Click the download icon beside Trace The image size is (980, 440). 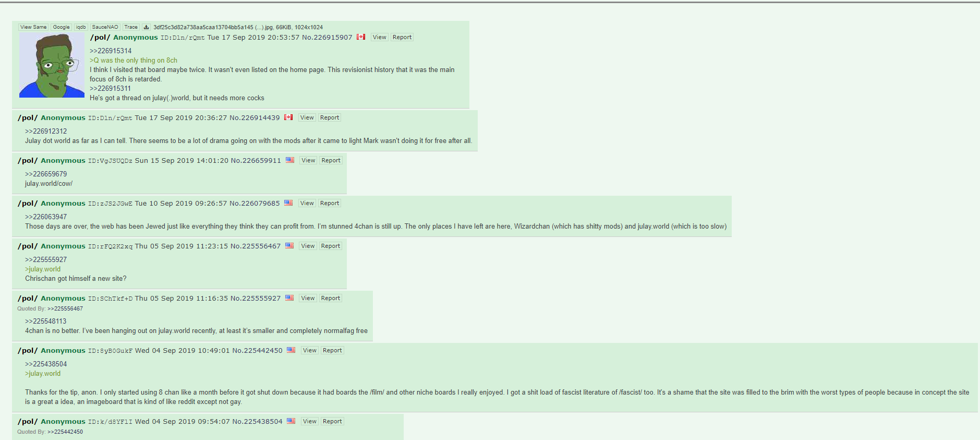[x=147, y=27]
